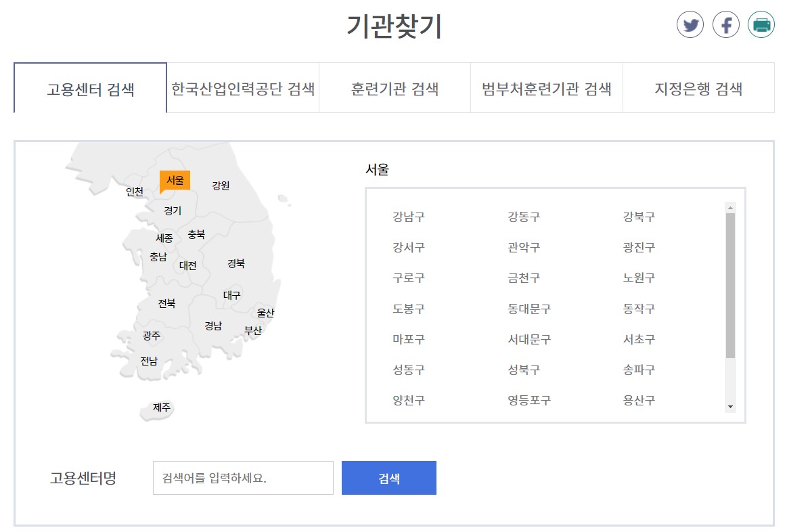Screen dimensions: 787x532
Task: Click the 마포구 district link
Action: coord(410,339)
